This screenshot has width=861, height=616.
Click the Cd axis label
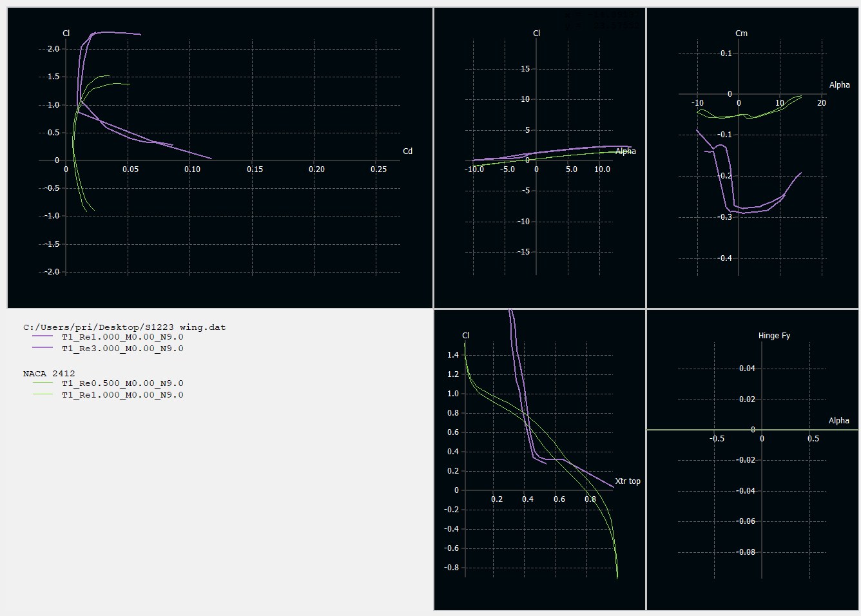(407, 151)
